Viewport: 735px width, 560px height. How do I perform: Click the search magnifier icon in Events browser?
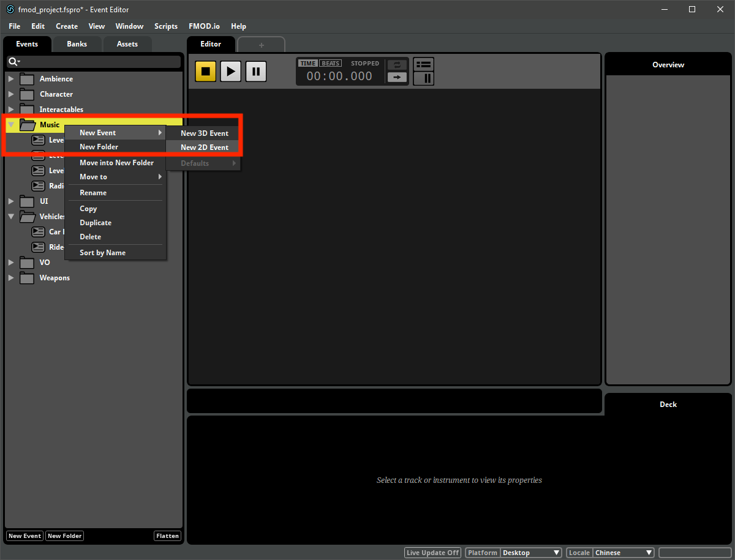coord(13,62)
